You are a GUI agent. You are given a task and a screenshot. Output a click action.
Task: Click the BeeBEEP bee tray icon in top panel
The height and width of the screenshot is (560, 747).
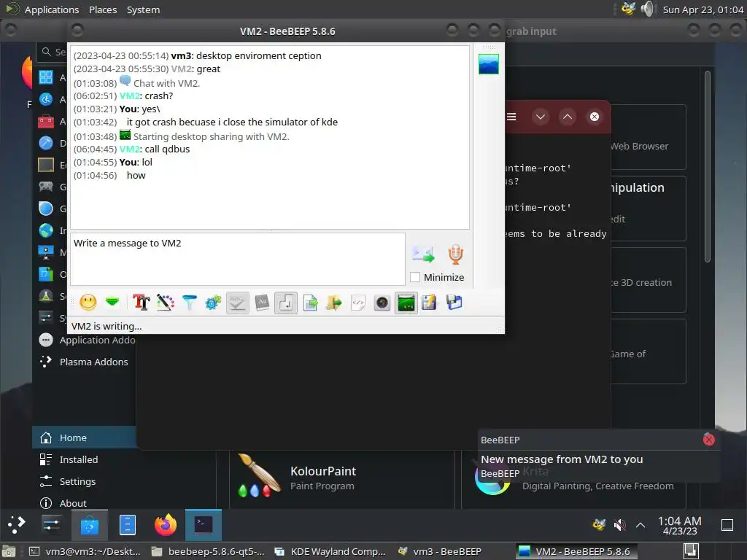coord(628,9)
